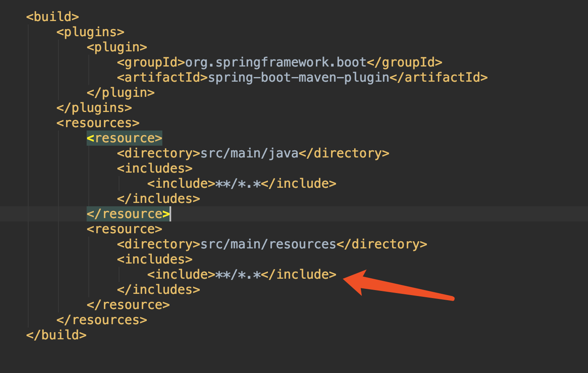The width and height of the screenshot is (588, 373).
Task: Click the highlighted closing resource tag
Action: (128, 214)
